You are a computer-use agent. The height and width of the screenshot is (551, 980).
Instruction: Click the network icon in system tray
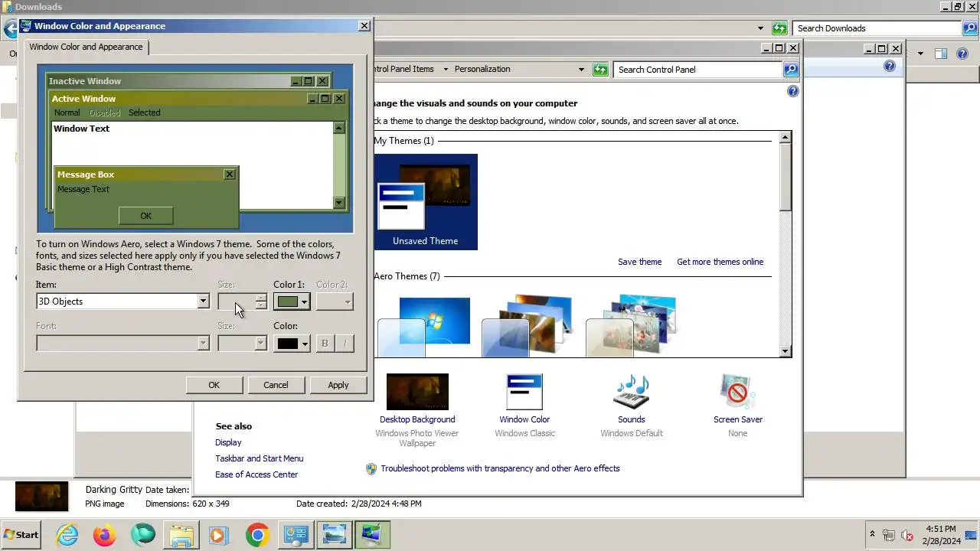pos(889,535)
